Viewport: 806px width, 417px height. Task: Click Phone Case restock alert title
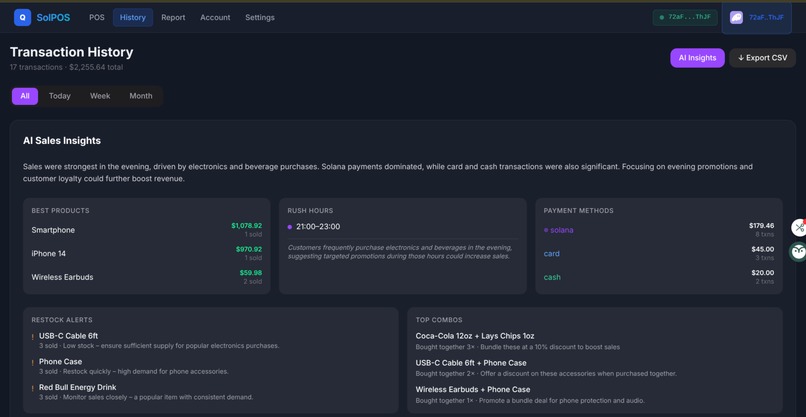tap(61, 362)
